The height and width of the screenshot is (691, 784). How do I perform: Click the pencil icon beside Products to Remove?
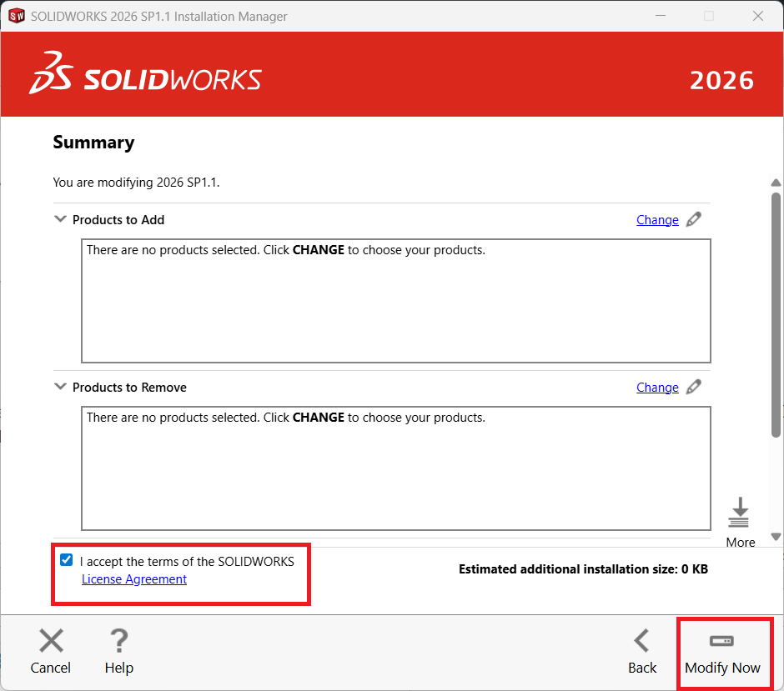point(694,388)
